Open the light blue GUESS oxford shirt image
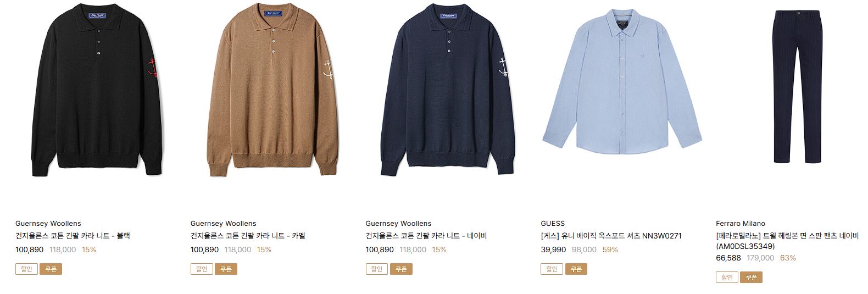The image size is (868, 294). click(x=622, y=82)
